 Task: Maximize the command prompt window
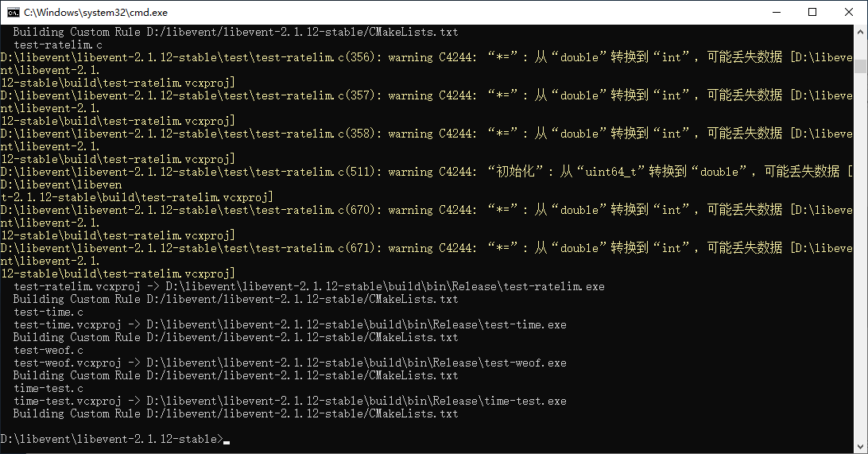click(812, 12)
